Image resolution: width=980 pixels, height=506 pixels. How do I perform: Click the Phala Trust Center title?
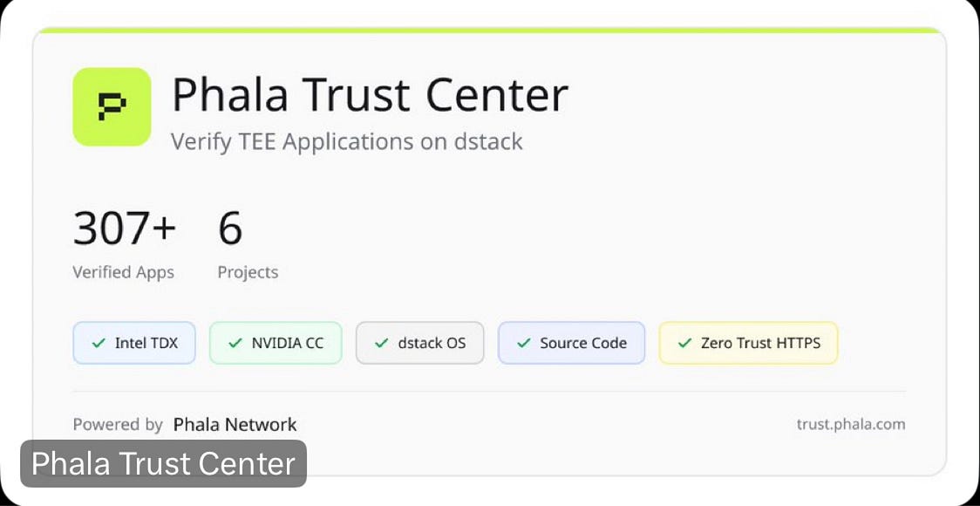click(370, 94)
